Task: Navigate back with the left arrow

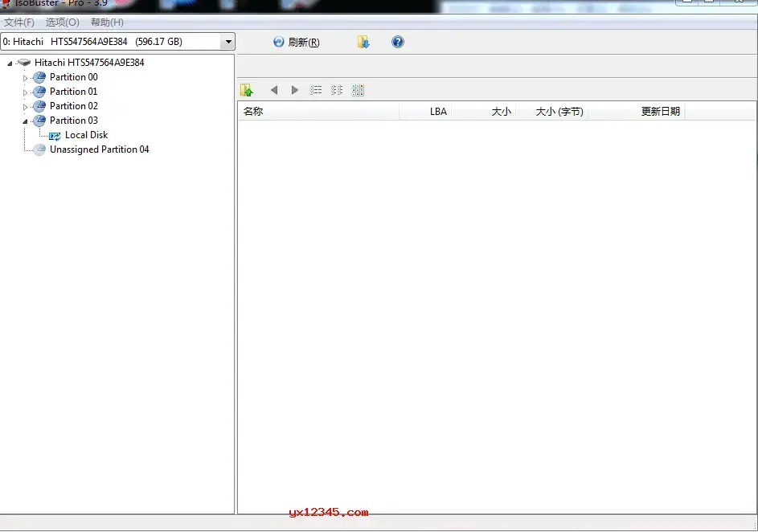Action: [274, 90]
